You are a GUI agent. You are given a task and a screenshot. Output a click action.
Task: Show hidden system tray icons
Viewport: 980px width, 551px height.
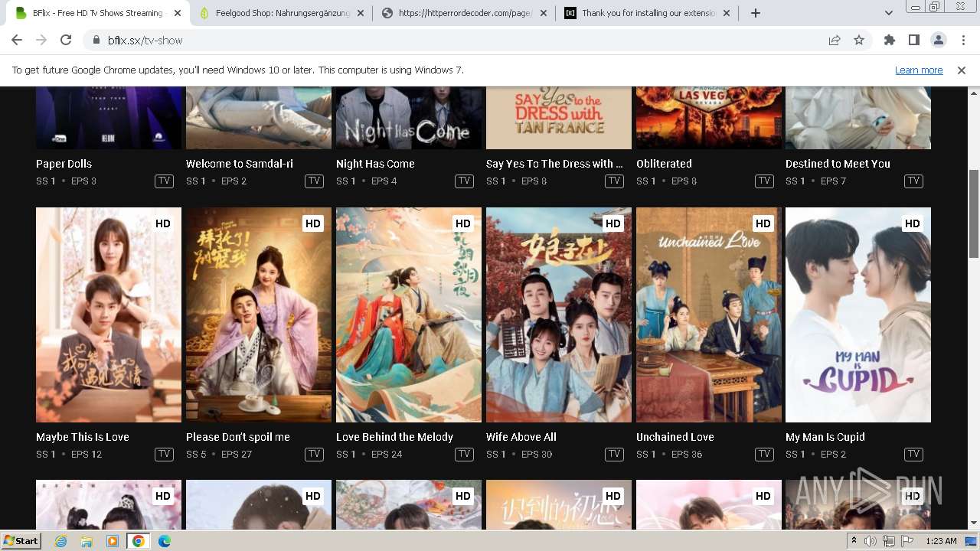pos(854,541)
